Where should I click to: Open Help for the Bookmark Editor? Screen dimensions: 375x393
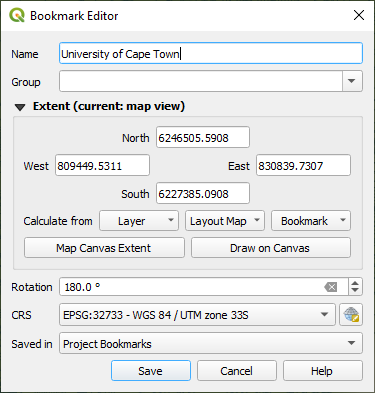(x=323, y=371)
